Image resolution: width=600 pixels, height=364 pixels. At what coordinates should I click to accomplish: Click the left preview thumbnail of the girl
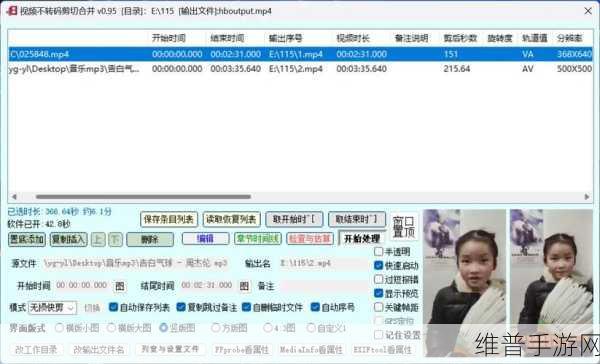pyautogui.click(x=464, y=282)
